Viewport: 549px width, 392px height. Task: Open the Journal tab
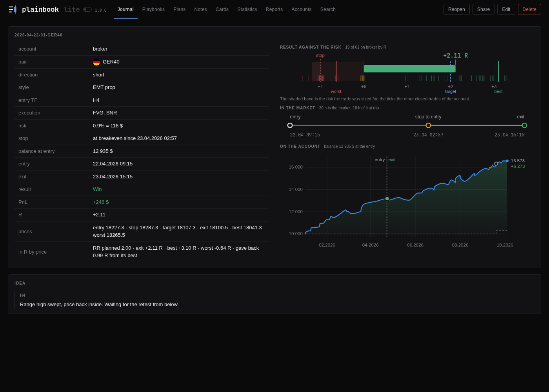pos(125,9)
